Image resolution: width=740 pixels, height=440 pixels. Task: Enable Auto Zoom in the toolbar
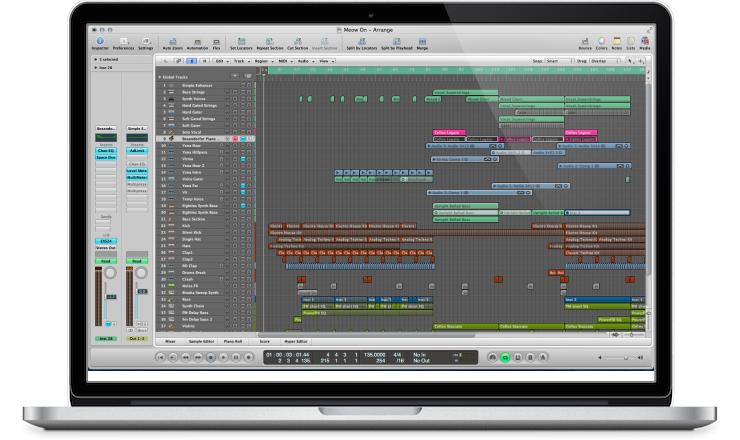[172, 44]
